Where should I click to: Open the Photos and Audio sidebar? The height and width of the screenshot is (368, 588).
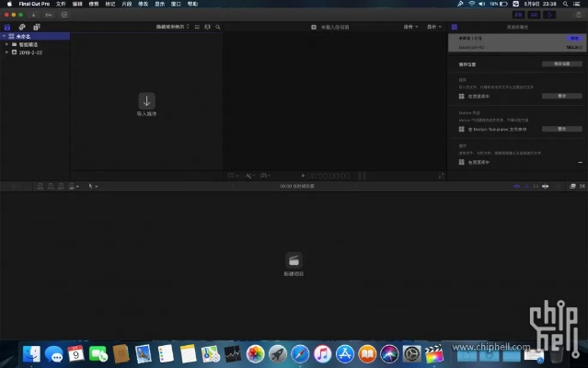22,27
